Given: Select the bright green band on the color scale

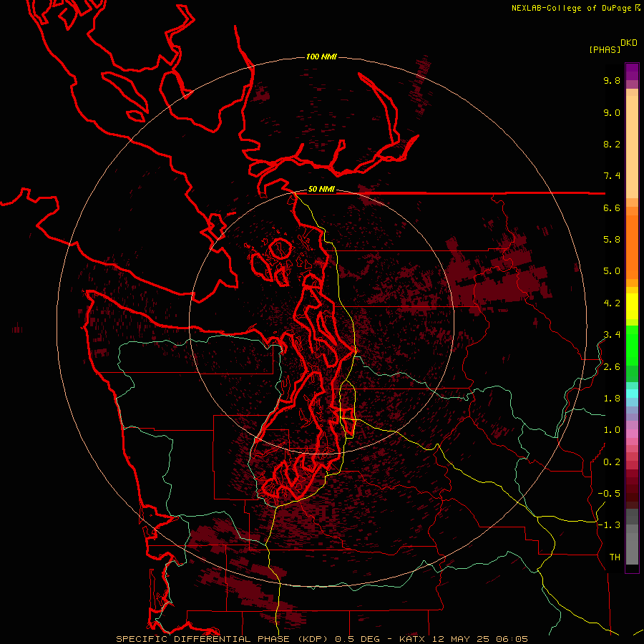Looking at the screenshot, I should (x=632, y=345).
